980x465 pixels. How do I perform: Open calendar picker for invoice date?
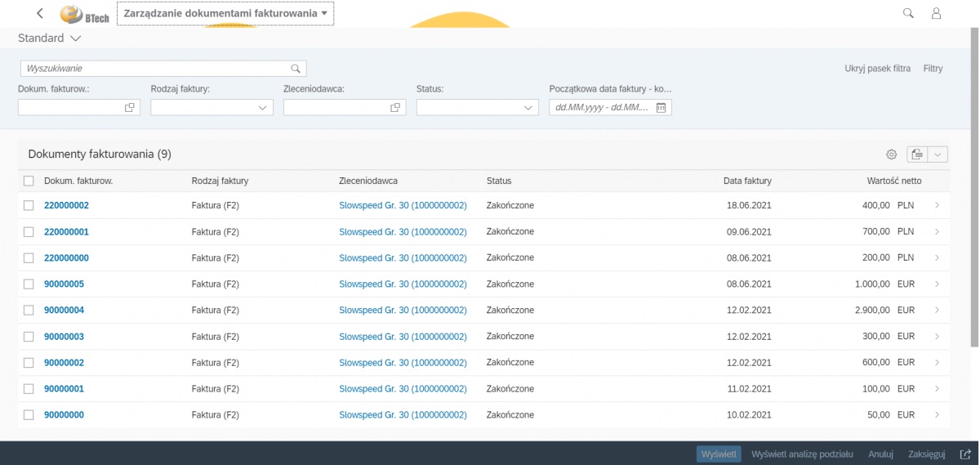(x=661, y=107)
